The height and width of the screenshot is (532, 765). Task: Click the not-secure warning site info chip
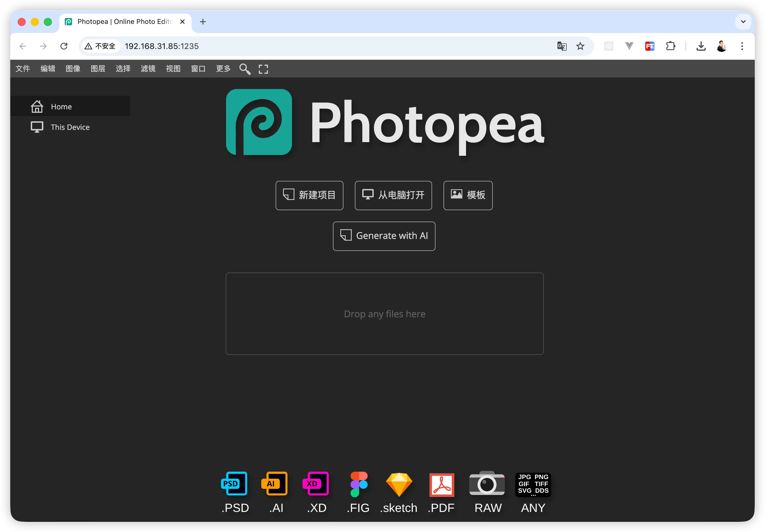coord(100,46)
